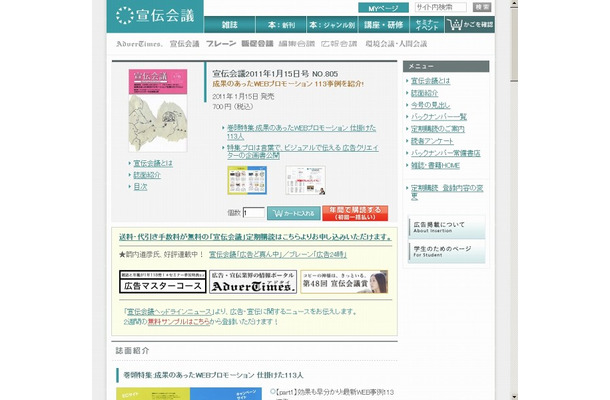This screenshot has height=400, width=610.
Task: Open the 学生のためのページ sidebar box
Action: [x=448, y=250]
